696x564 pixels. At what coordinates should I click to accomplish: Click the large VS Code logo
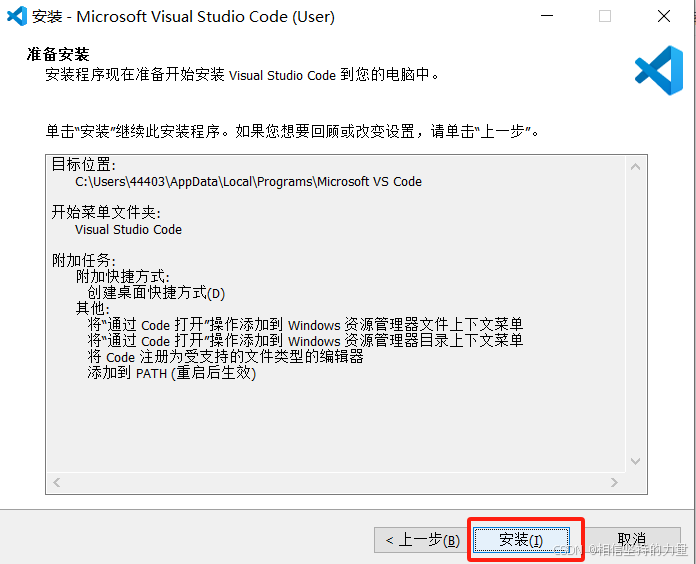pos(659,70)
